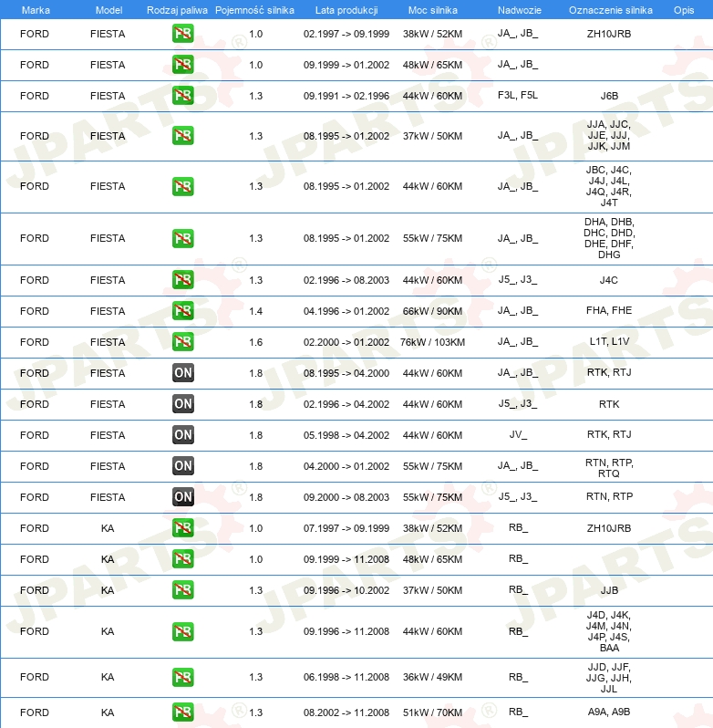Click petrol icon in KA 1.0 48kW/65KM row
Screen dimensions: 713x728
point(182,559)
